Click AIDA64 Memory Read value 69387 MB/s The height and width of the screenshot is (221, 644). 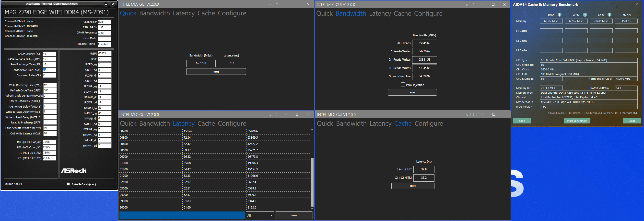(551, 21)
